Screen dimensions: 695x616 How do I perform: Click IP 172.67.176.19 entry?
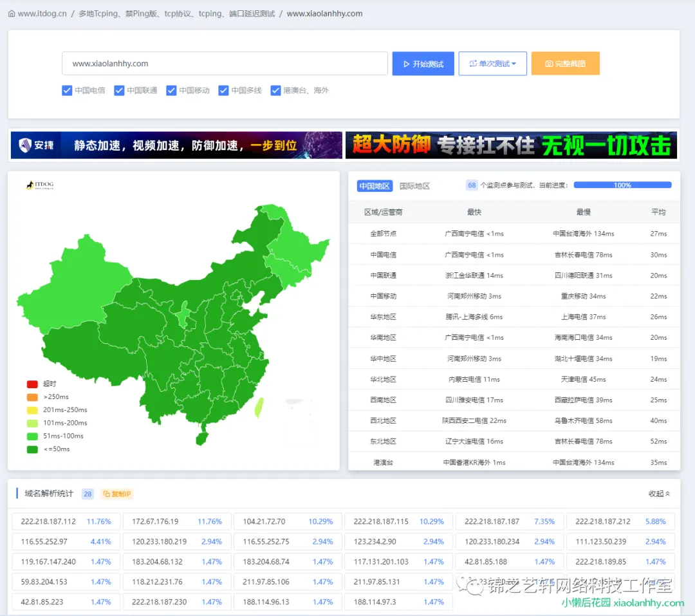click(x=177, y=521)
